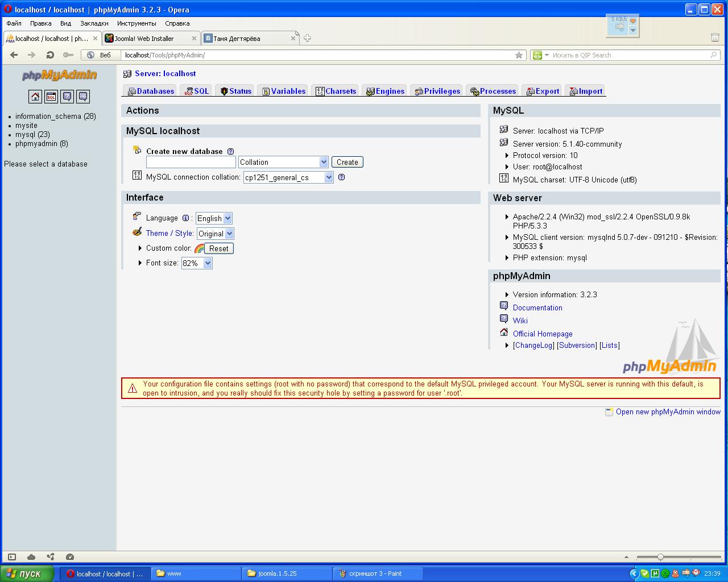Expand the Font size dropdown
The width and height of the screenshot is (728, 582).
[197, 263]
